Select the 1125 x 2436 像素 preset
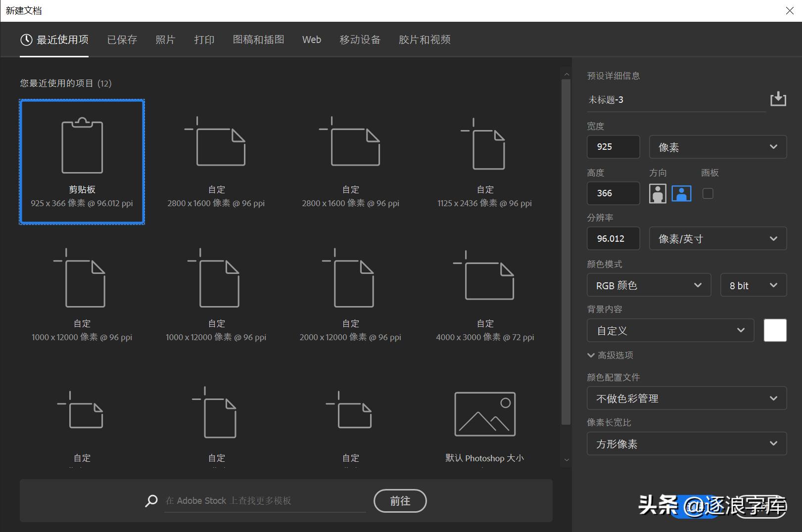 (x=484, y=143)
